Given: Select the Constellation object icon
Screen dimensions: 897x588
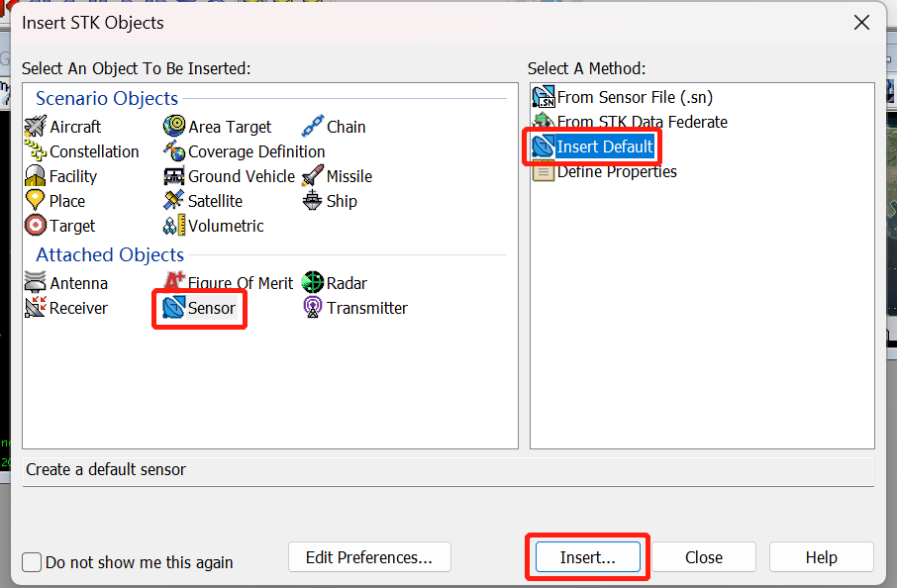Looking at the screenshot, I should [36, 151].
